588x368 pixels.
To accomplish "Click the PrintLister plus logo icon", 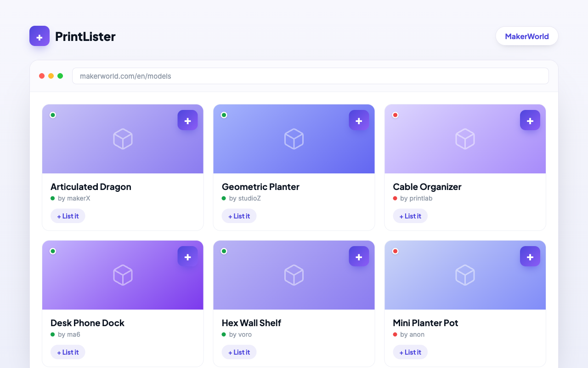I will pyautogui.click(x=40, y=36).
